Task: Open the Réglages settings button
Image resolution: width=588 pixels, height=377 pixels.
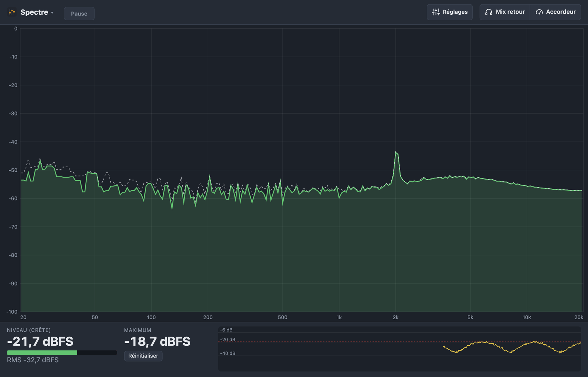Action: point(449,12)
